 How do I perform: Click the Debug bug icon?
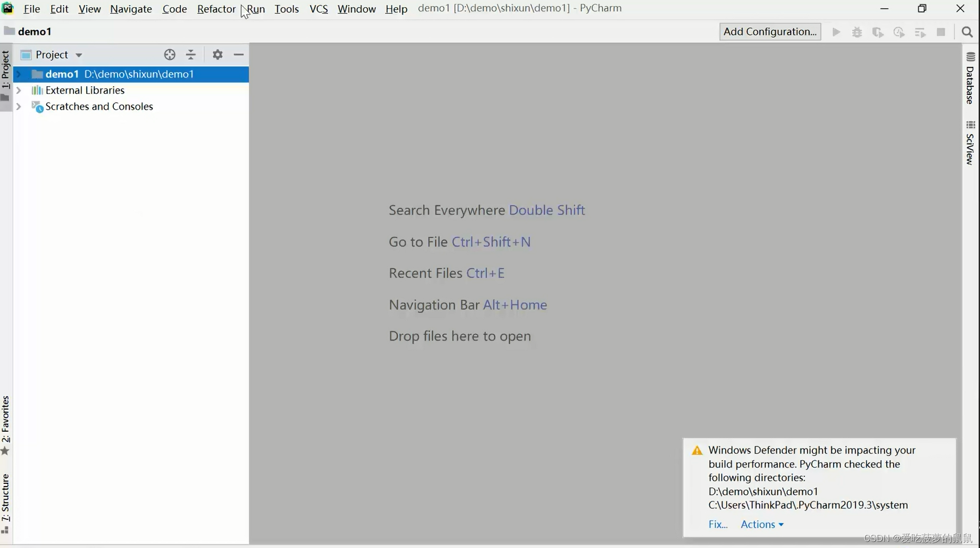(857, 32)
